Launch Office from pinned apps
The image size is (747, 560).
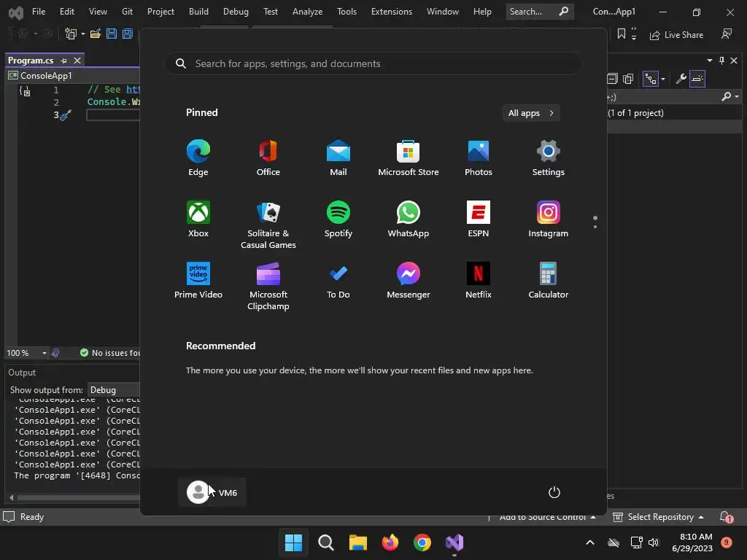click(x=268, y=158)
